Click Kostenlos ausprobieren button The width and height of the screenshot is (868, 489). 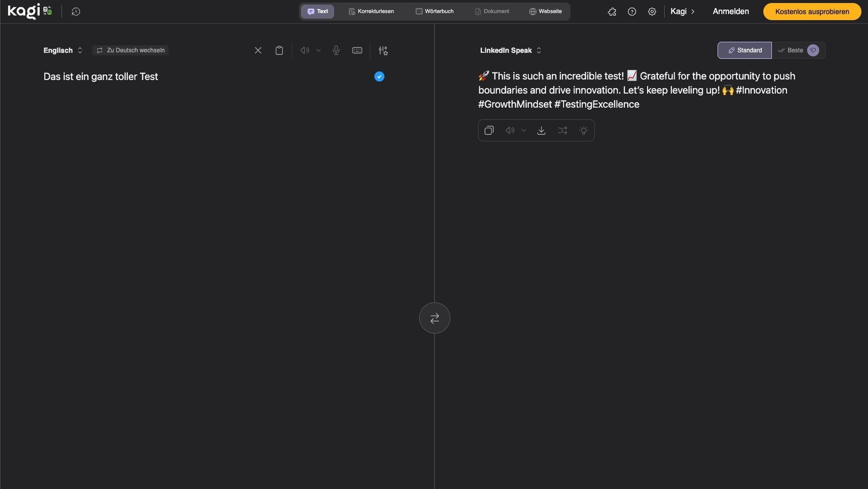[812, 12]
